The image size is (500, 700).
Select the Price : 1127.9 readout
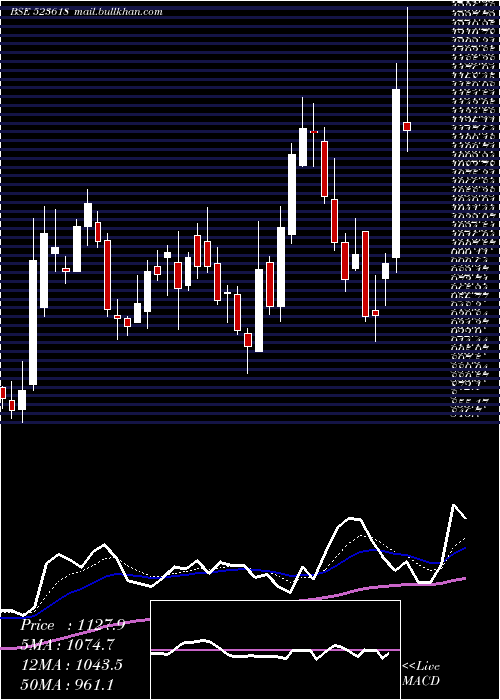coord(72,626)
